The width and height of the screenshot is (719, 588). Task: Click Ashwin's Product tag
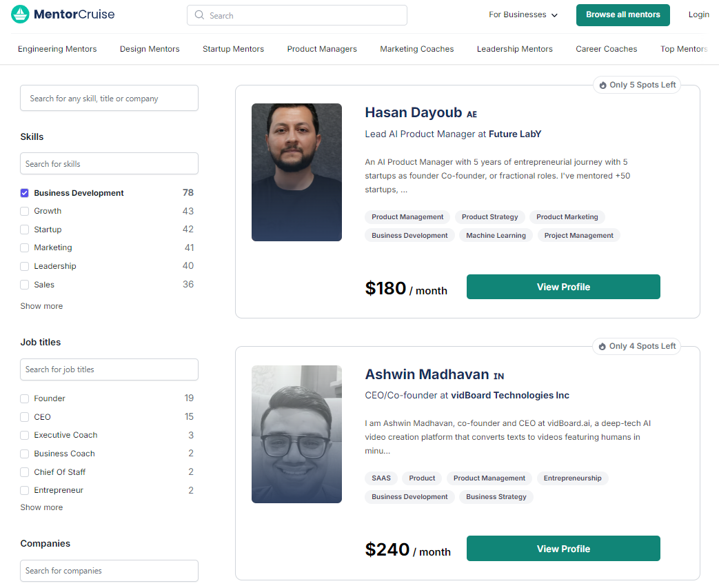(422, 478)
